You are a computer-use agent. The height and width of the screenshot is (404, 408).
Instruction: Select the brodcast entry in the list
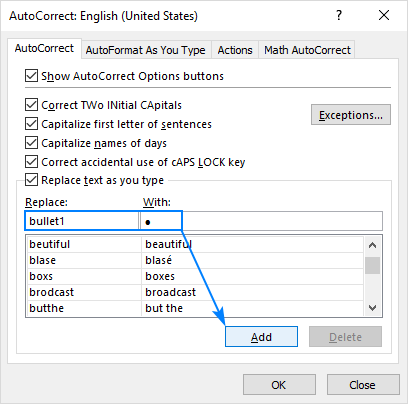pos(194,292)
